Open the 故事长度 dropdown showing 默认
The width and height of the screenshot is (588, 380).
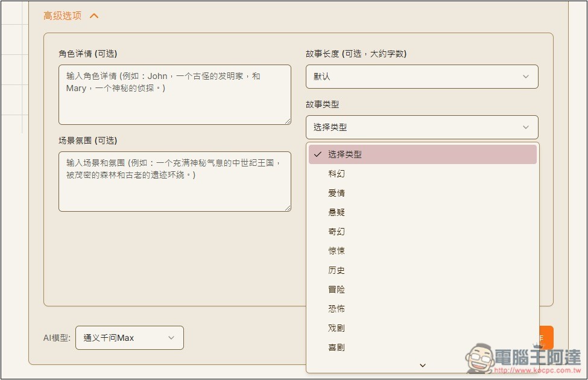tap(422, 77)
